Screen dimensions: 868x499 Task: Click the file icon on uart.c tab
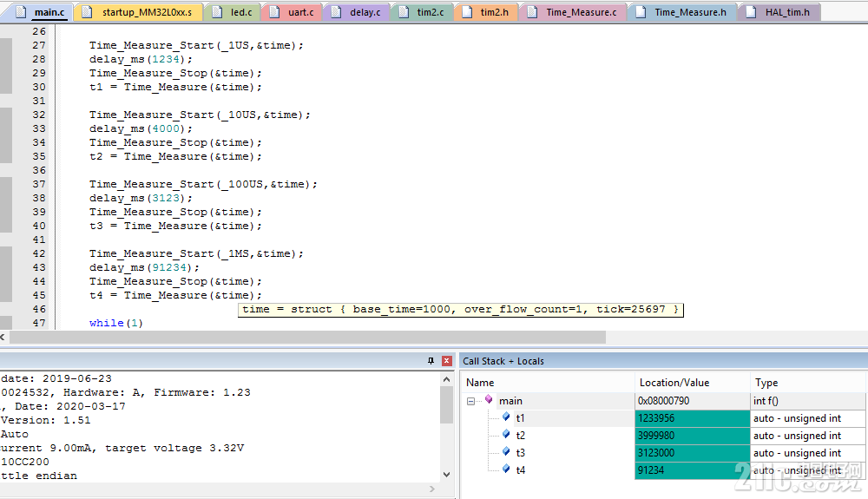click(274, 12)
